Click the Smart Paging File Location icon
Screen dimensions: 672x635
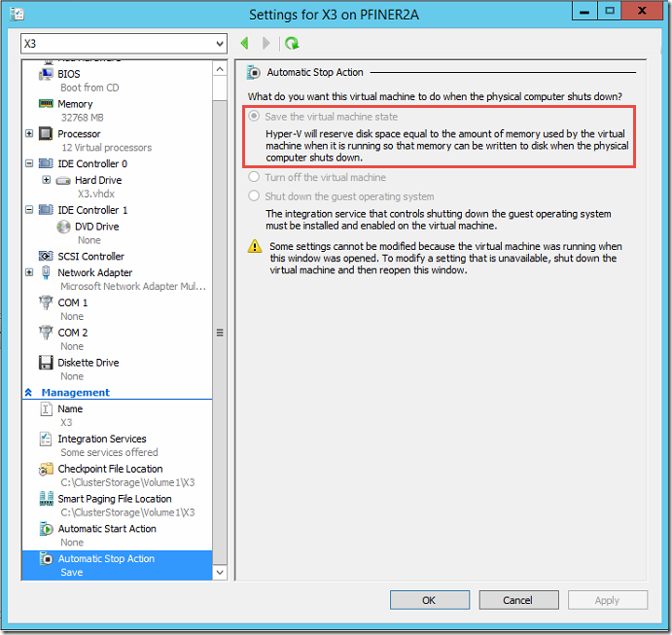click(x=46, y=499)
